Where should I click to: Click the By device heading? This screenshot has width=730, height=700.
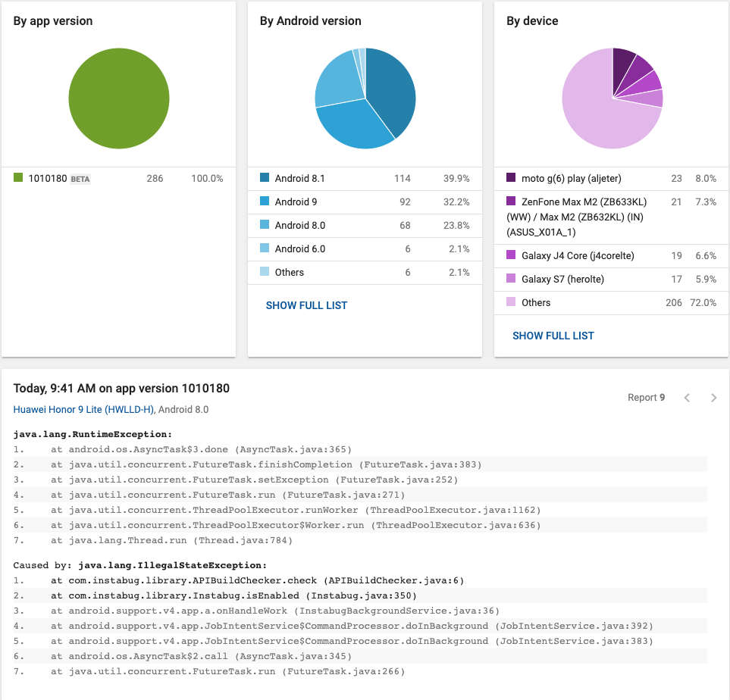tap(532, 21)
